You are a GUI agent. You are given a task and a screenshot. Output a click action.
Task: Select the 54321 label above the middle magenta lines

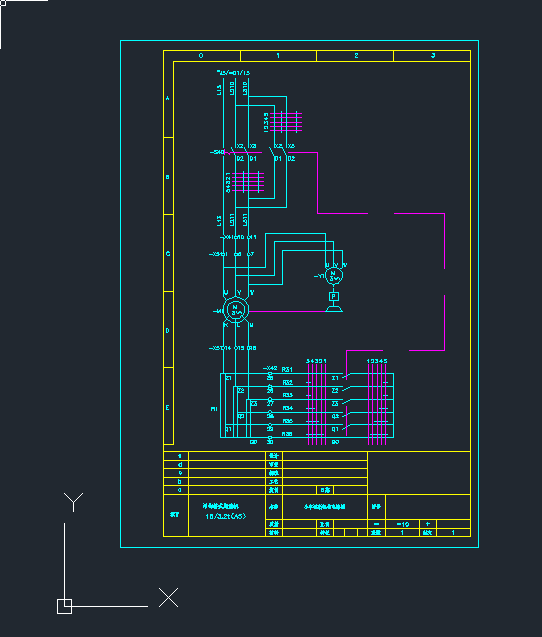(x=316, y=361)
